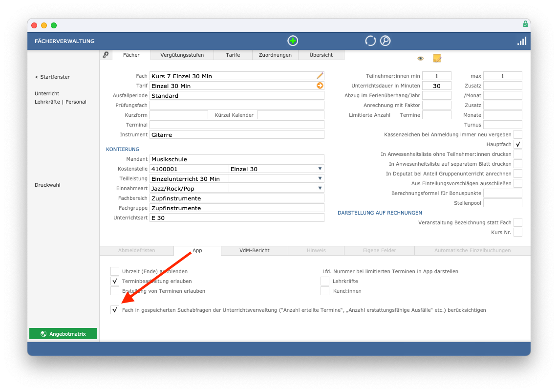Click the green lock icon in title bar
The image size is (558, 392).
coord(525,24)
